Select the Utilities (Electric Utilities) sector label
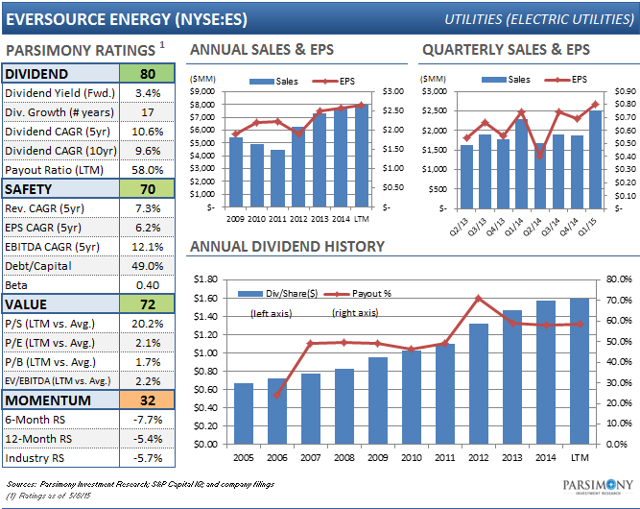 pyautogui.click(x=539, y=19)
